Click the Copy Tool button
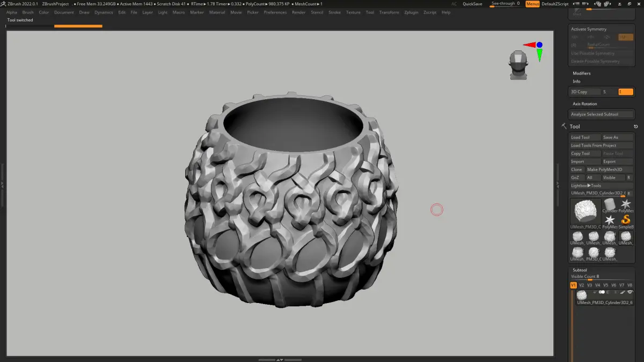 585,153
